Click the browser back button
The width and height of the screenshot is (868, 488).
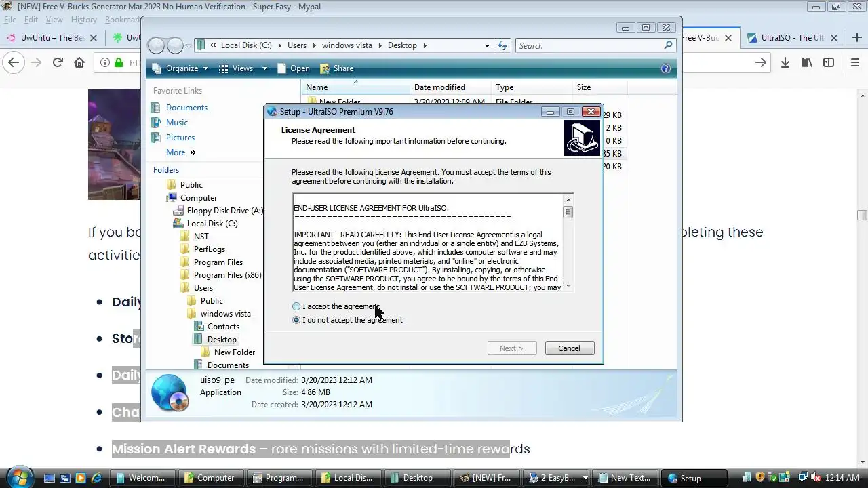pyautogui.click(x=13, y=62)
